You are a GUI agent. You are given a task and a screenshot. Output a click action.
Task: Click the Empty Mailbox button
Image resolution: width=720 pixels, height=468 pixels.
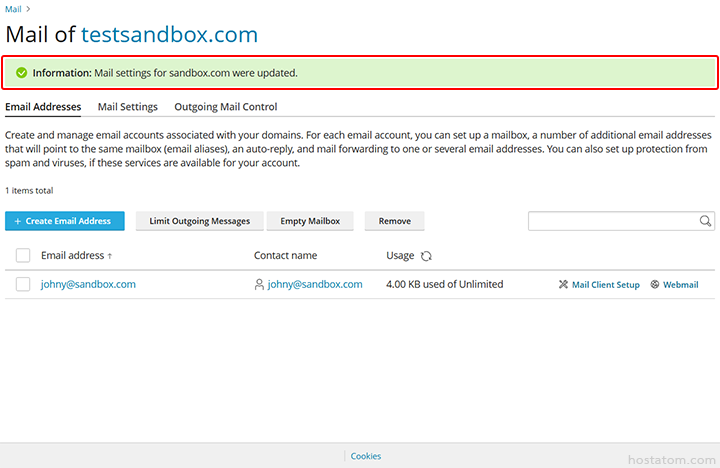coord(310,221)
